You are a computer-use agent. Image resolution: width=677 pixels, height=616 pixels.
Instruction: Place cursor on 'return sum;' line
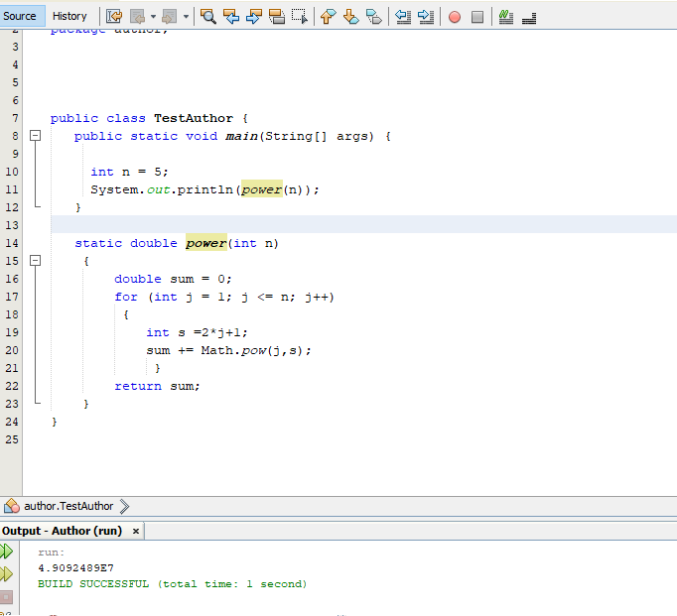157,386
